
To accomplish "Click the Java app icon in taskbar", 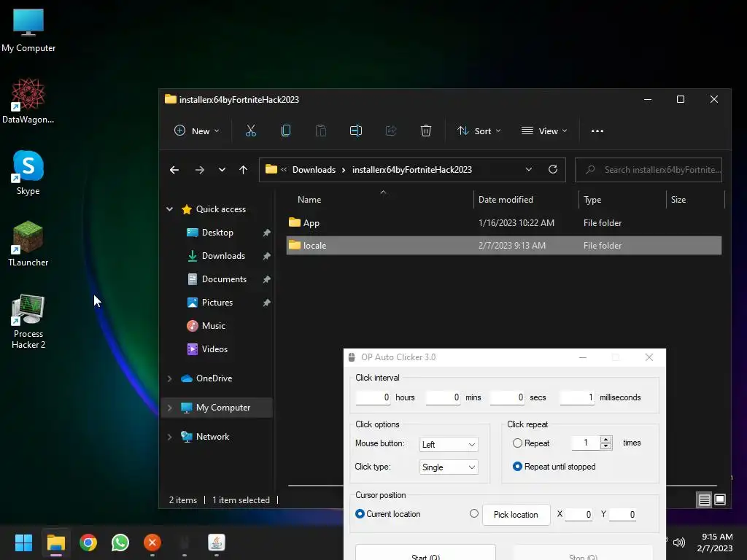I will [x=217, y=542].
